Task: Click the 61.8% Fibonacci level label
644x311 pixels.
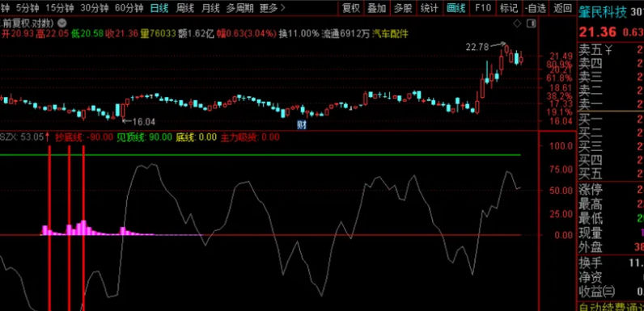Action: (558, 78)
